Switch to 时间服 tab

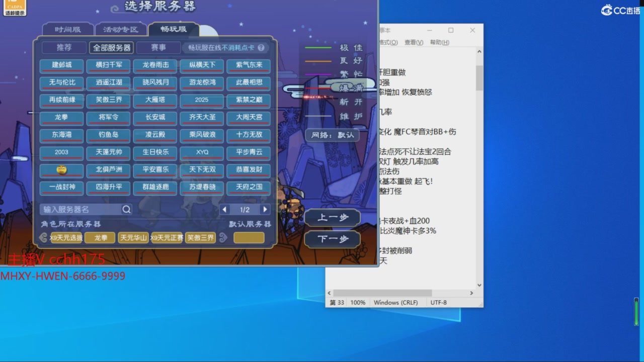pyautogui.click(x=68, y=29)
